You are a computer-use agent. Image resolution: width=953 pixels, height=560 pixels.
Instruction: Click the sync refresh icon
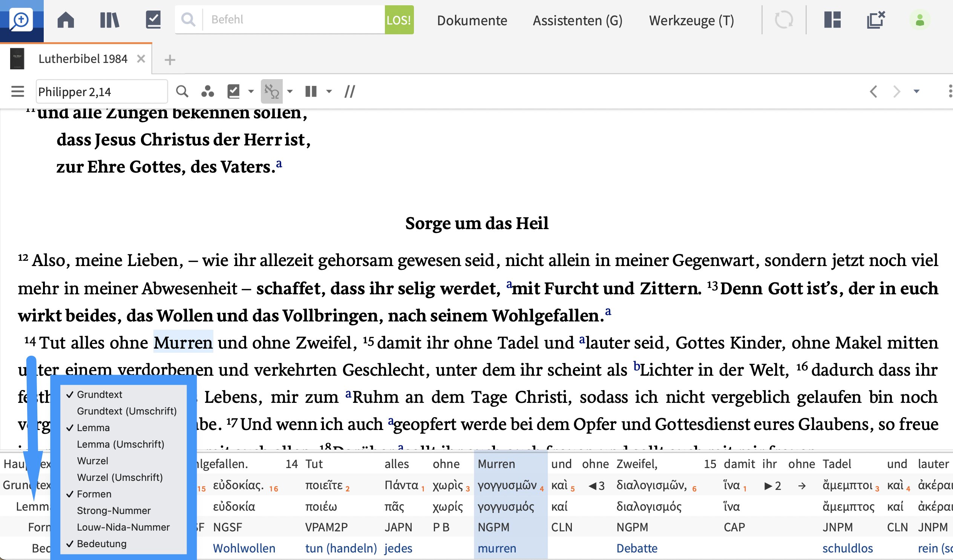click(x=784, y=20)
